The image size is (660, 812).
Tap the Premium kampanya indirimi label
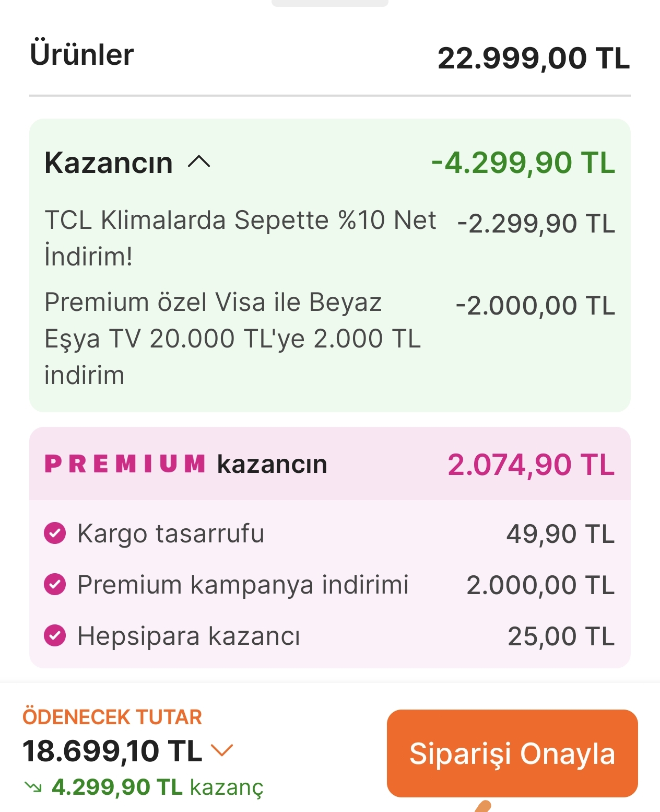pos(243,585)
